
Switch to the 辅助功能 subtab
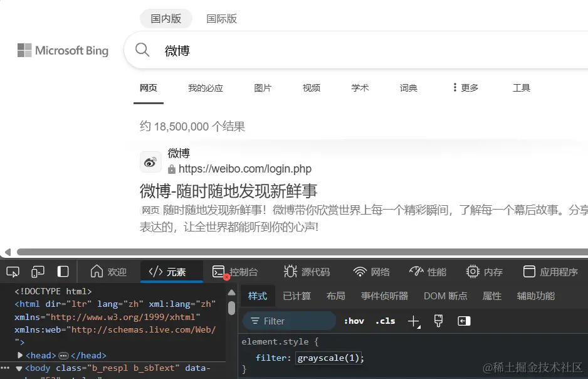[535, 296]
